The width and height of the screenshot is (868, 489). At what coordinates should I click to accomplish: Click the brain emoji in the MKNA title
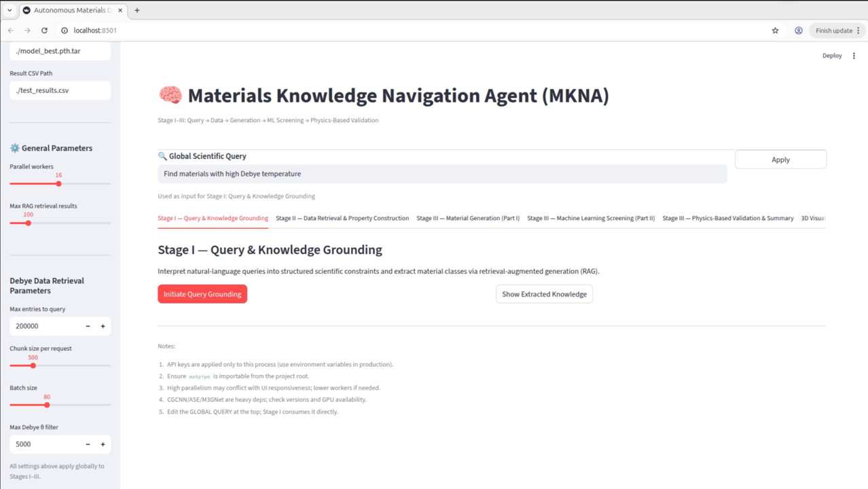coord(170,95)
